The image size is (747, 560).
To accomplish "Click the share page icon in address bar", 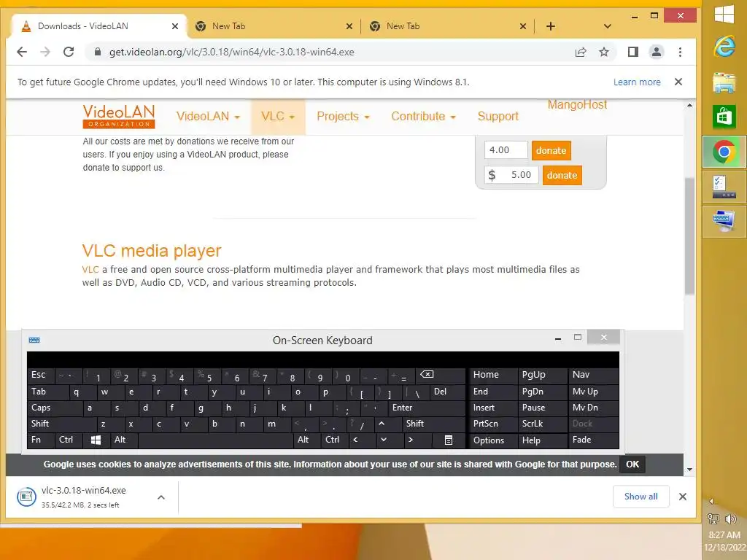I will tap(580, 52).
